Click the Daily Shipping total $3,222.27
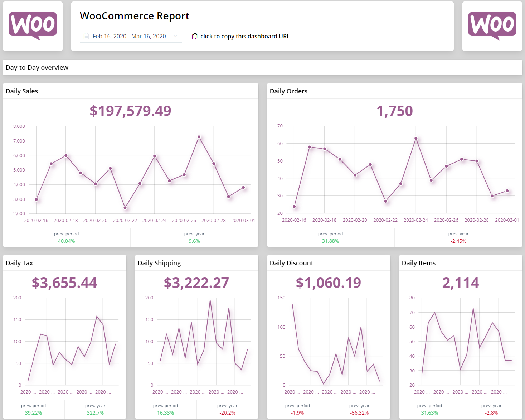The image size is (525, 420). pos(196,283)
